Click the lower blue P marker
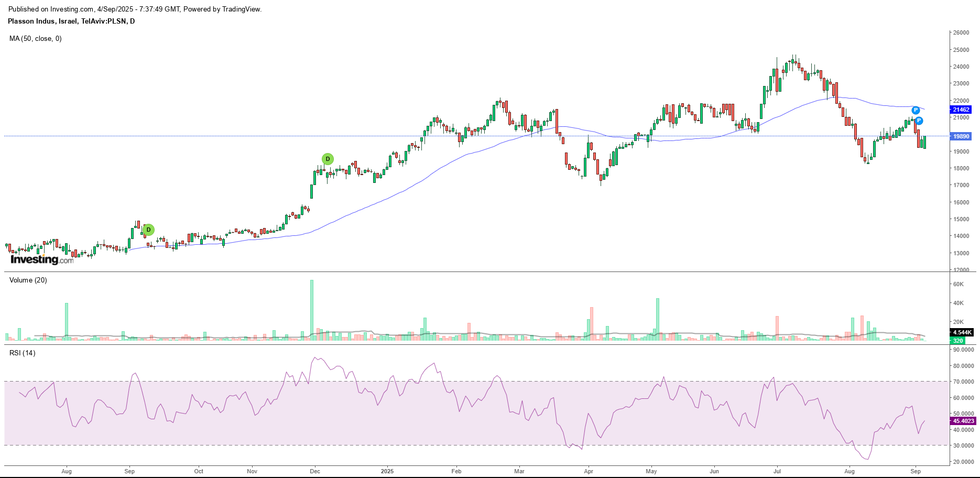 pyautogui.click(x=919, y=121)
